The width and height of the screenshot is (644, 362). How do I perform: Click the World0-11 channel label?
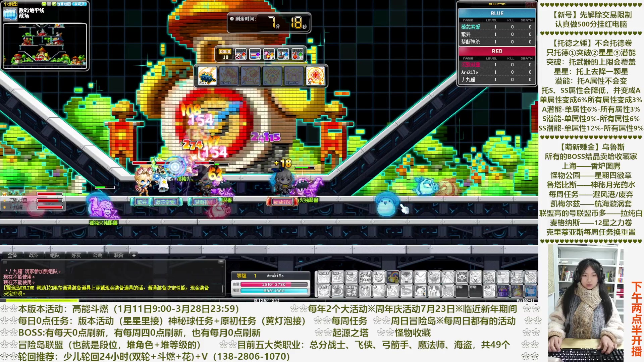(x=525, y=300)
